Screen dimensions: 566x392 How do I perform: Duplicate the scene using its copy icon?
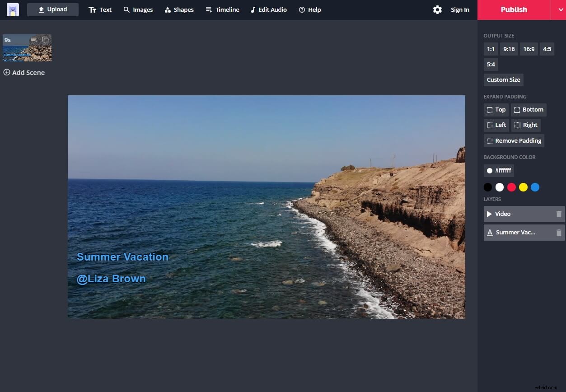(46, 40)
